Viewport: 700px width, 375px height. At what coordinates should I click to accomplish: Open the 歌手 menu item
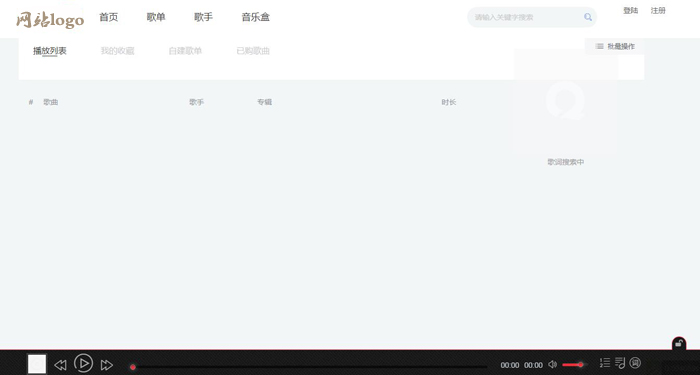(x=203, y=17)
